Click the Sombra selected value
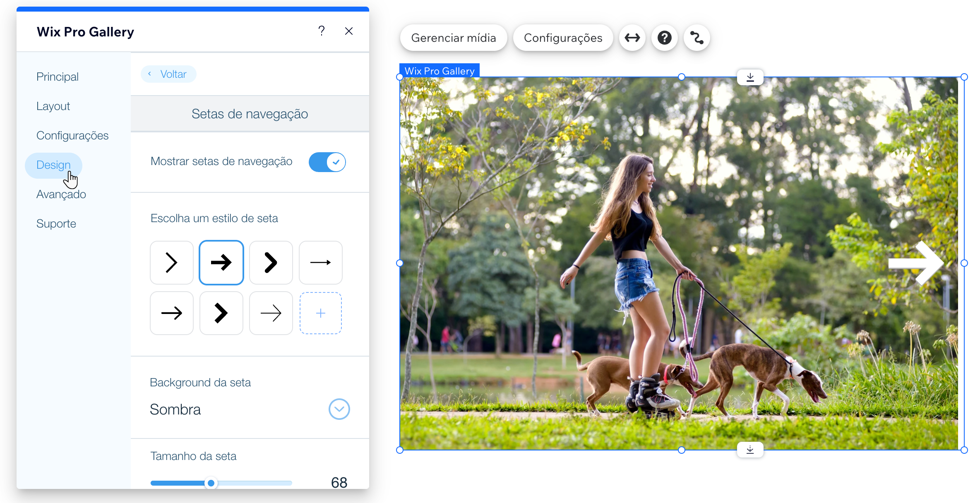This screenshot has width=980, height=503. tap(175, 410)
